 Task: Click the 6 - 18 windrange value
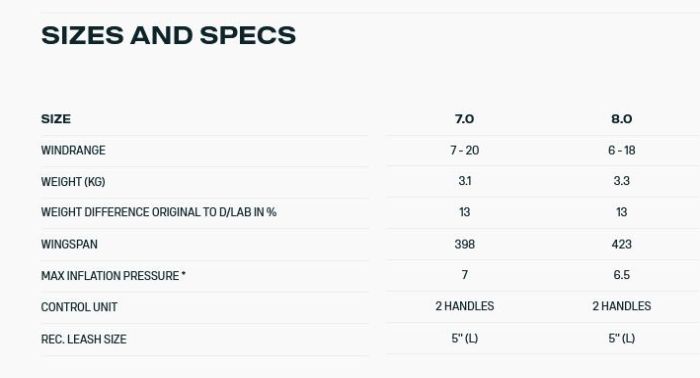tap(621, 150)
